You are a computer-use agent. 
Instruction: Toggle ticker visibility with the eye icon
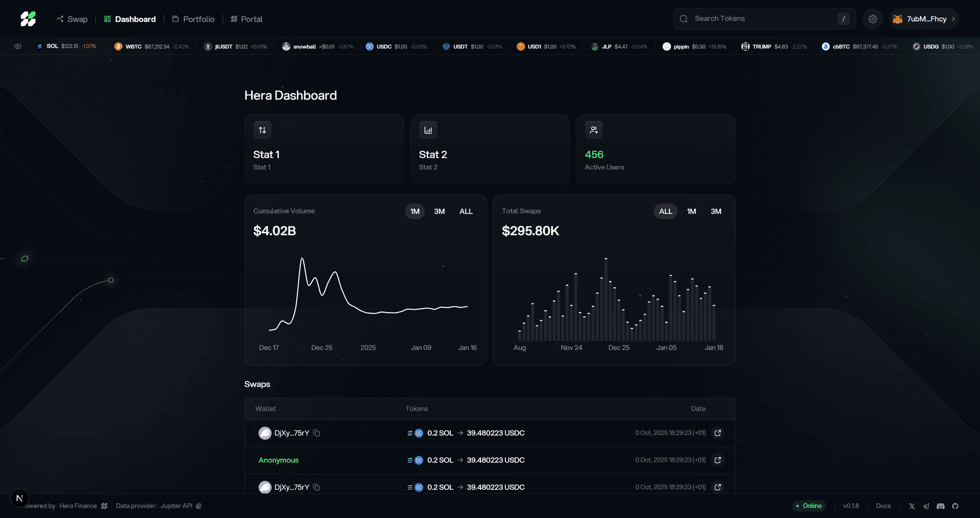tap(18, 46)
